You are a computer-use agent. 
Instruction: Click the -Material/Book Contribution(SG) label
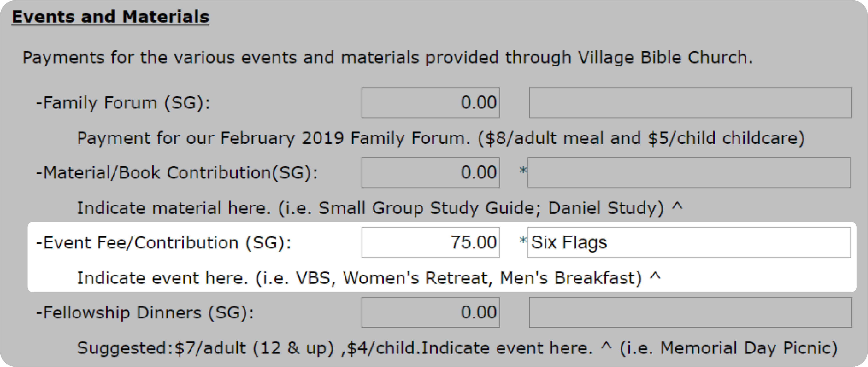click(x=177, y=173)
